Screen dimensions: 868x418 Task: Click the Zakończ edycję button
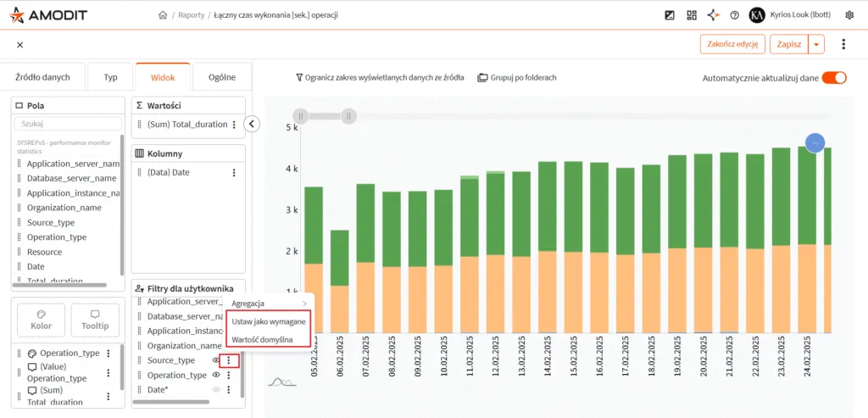click(732, 44)
